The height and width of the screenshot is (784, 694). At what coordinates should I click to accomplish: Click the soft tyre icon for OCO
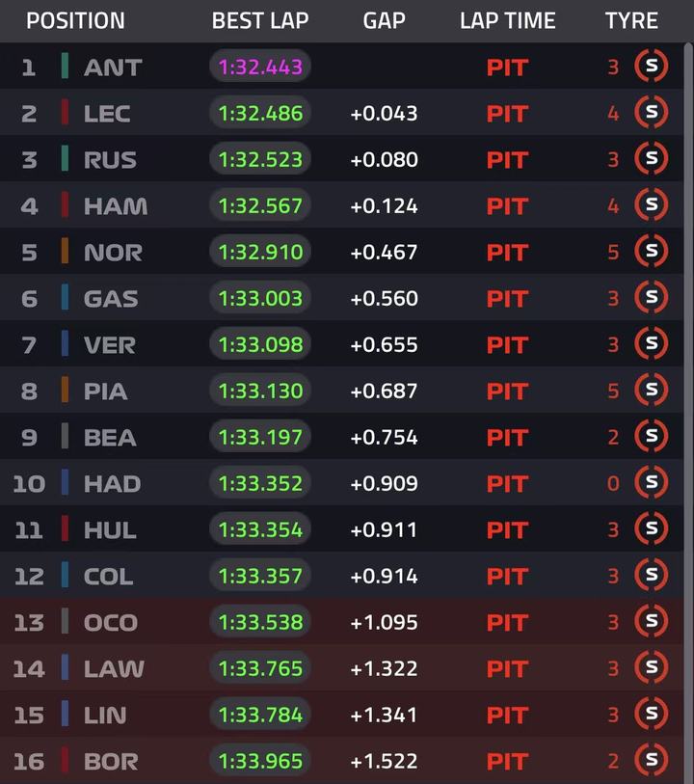click(x=652, y=622)
